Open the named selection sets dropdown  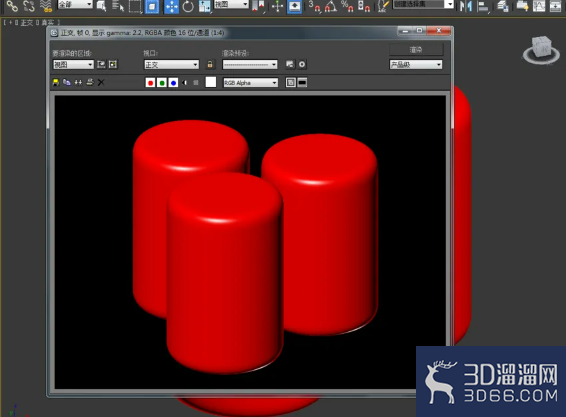(423, 4)
